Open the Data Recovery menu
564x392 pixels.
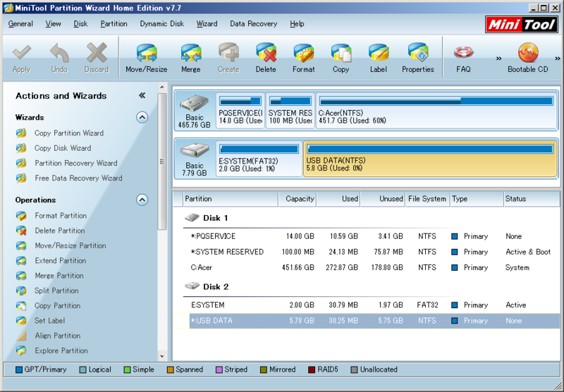254,24
